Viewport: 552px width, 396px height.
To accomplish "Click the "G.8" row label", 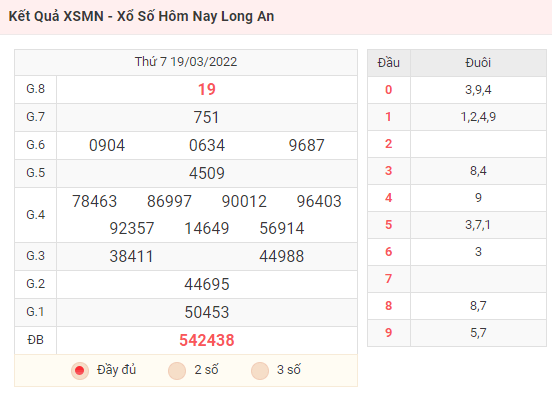I will coord(36,89).
